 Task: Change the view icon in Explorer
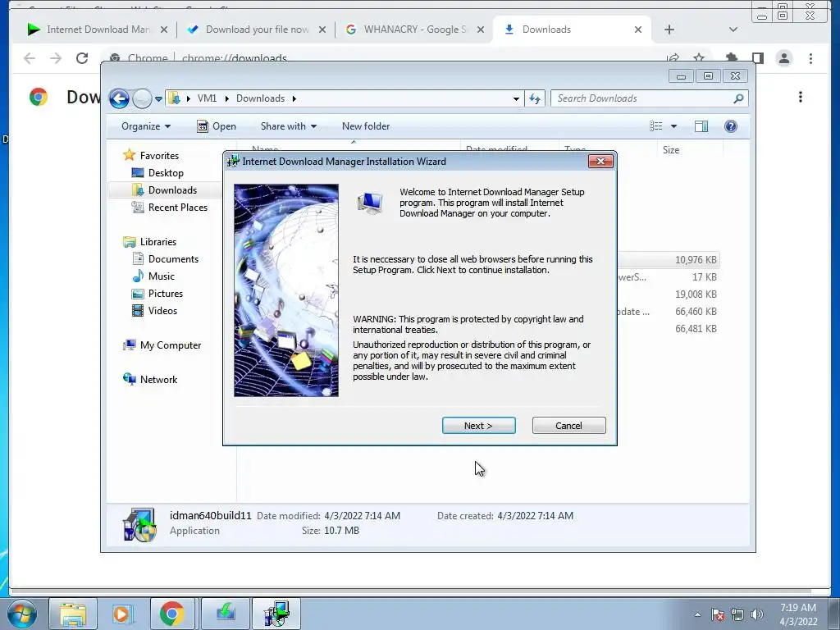coord(655,126)
